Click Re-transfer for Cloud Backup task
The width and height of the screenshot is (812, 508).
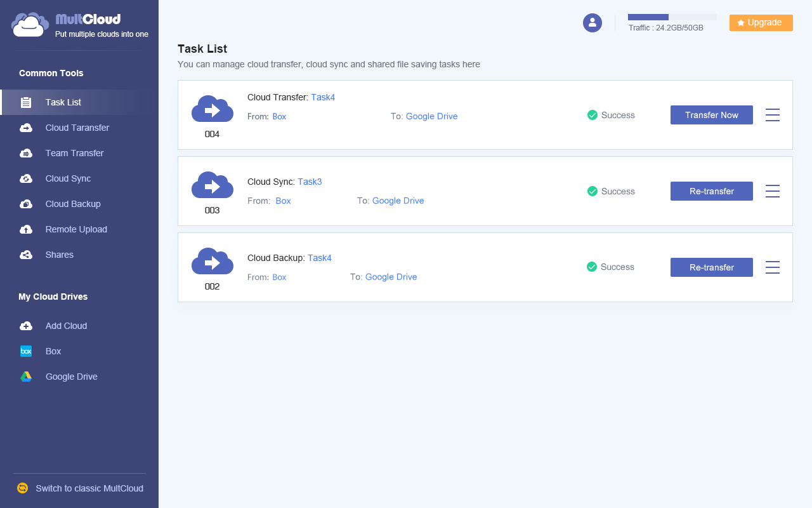tap(712, 267)
